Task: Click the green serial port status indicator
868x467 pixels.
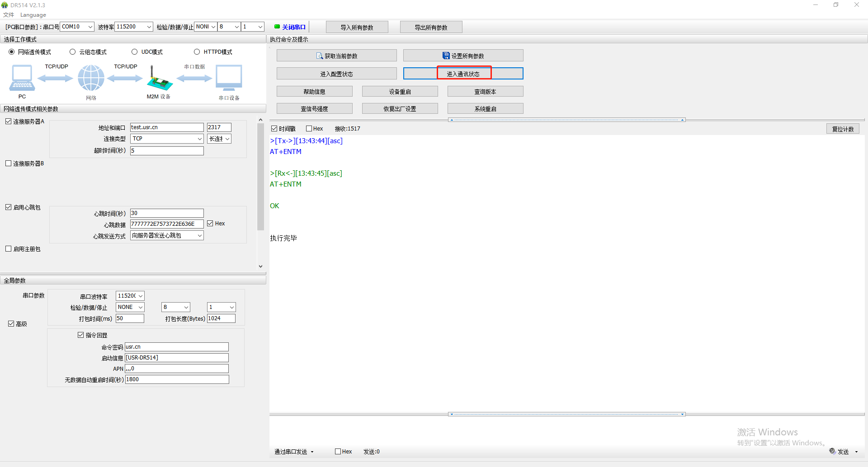Action: click(277, 27)
